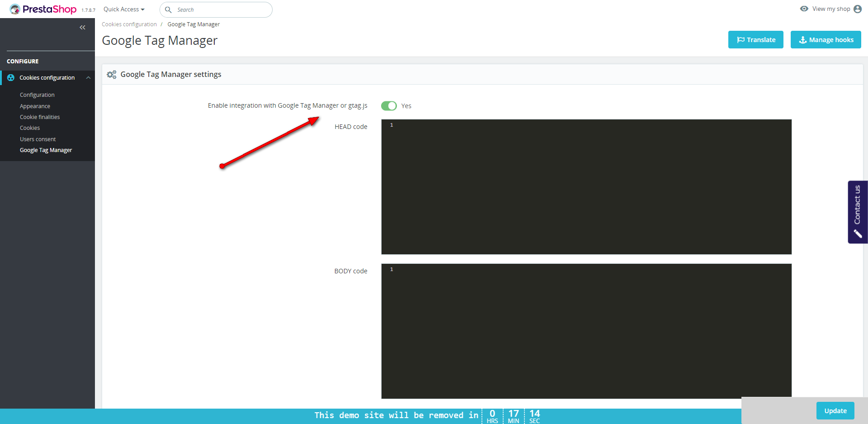Disable Google Tag Manager integration toggle

(389, 106)
